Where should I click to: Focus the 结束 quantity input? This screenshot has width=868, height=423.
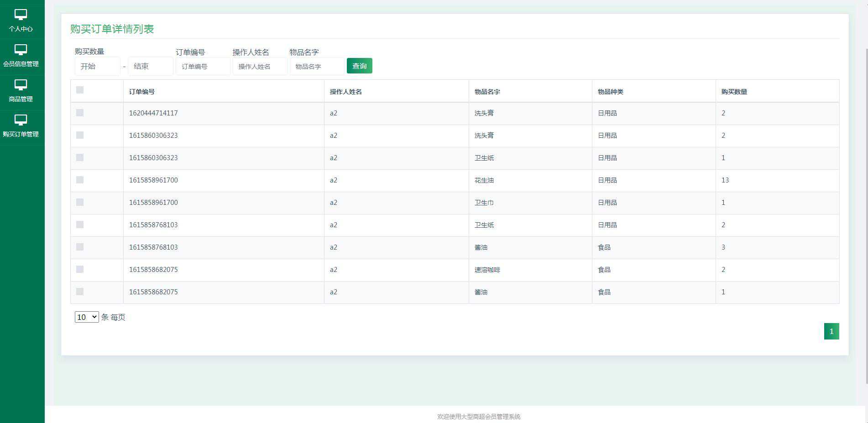coord(151,66)
